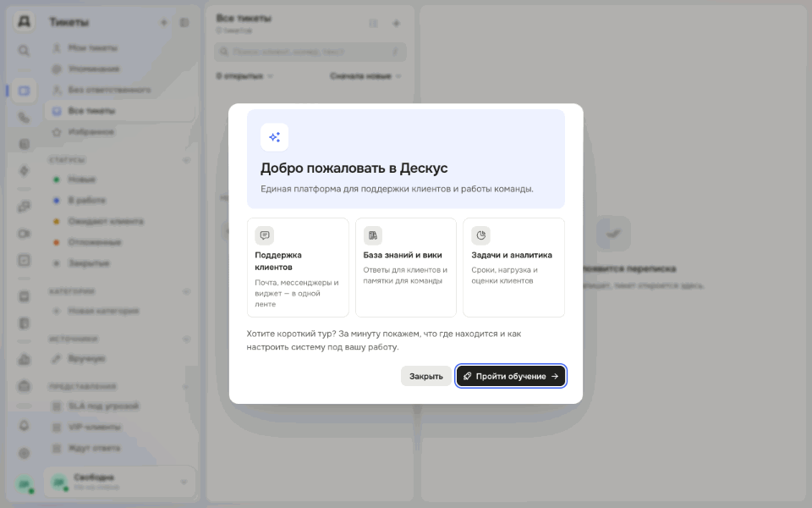Select the База знаний и вики card
This screenshot has height=508, width=812.
406,268
